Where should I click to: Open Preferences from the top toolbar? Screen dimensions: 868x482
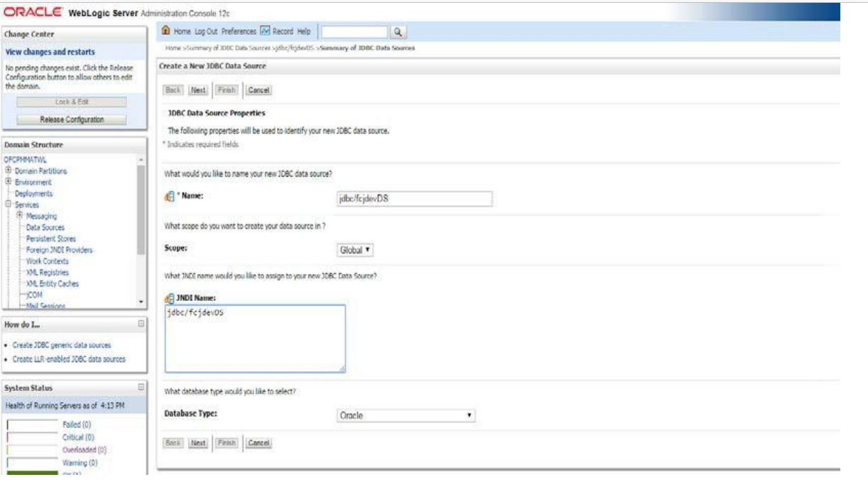pos(239,31)
